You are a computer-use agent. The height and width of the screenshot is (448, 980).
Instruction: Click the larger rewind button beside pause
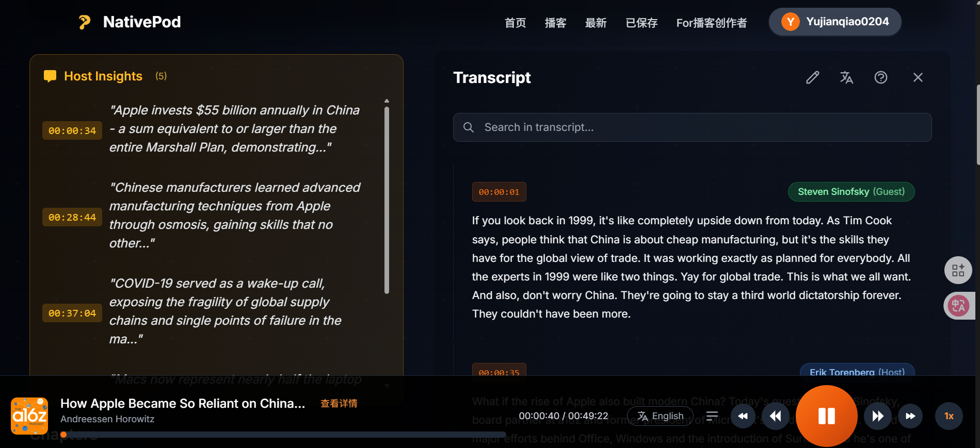click(775, 416)
